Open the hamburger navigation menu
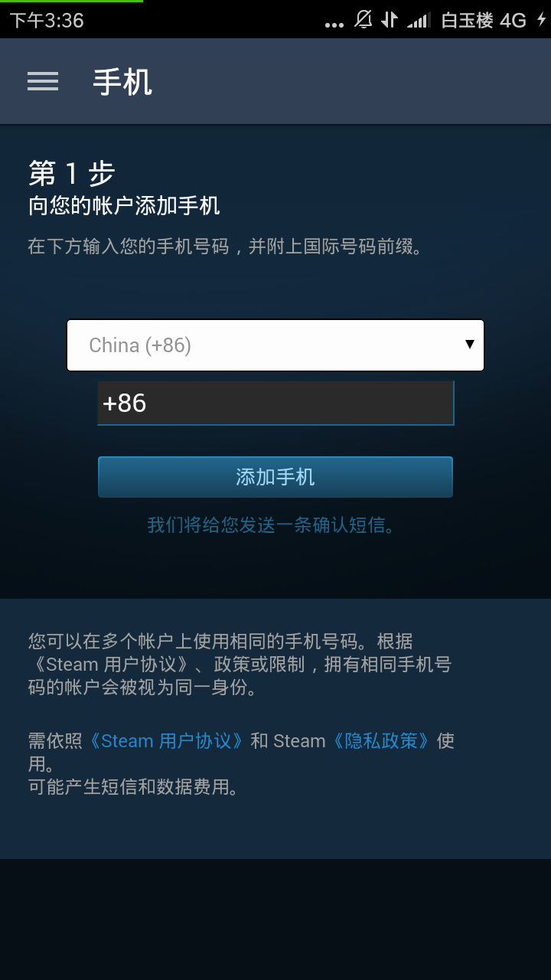The image size is (551, 980). tap(43, 82)
